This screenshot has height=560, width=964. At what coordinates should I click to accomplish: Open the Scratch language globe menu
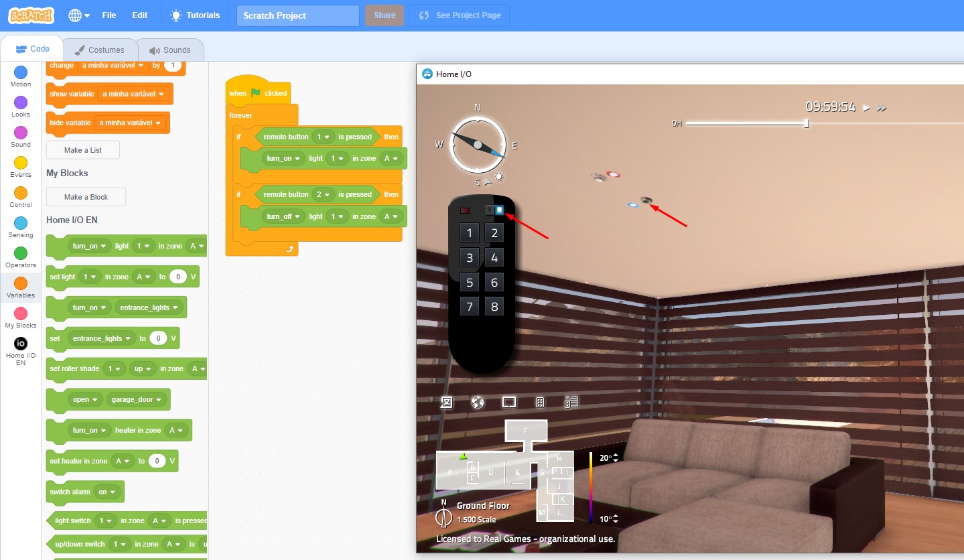(78, 15)
